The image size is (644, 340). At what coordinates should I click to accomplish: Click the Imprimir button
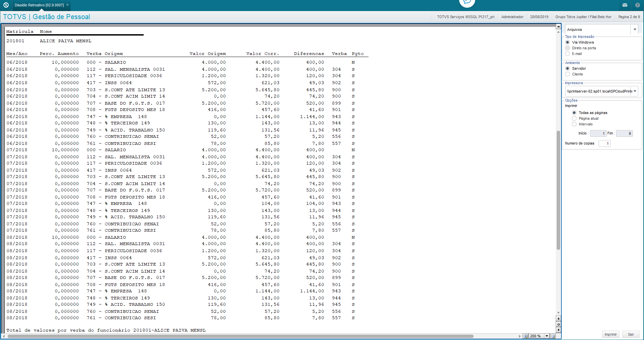click(x=610, y=334)
